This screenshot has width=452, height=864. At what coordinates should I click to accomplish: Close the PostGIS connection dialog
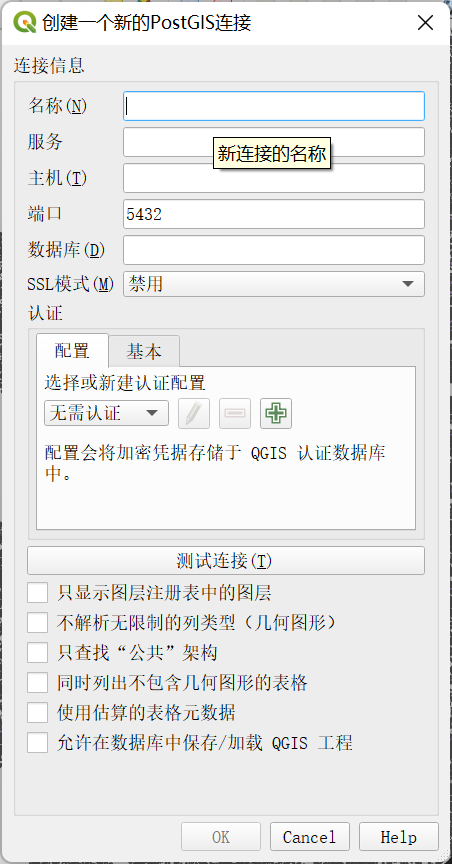[425, 23]
